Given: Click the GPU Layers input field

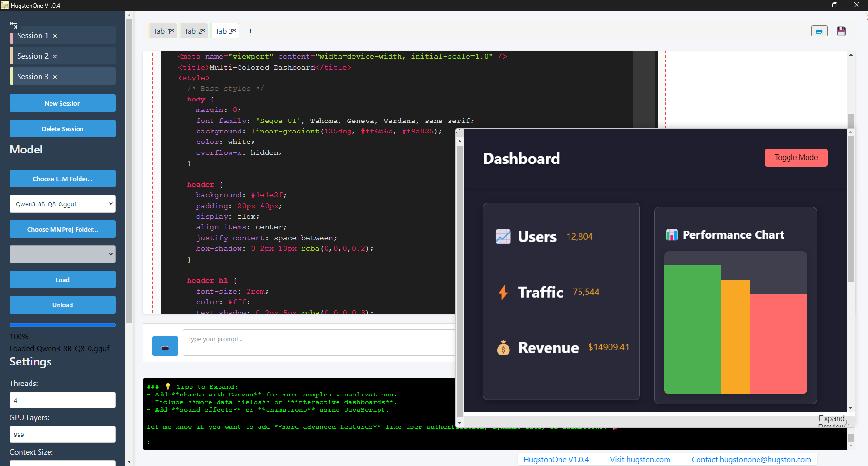Looking at the screenshot, I should [x=62, y=435].
